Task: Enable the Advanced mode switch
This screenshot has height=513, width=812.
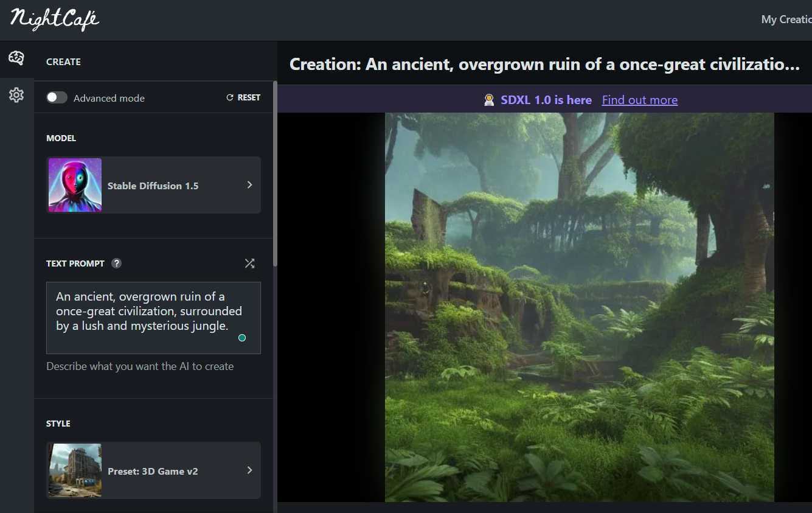Action: 57,98
